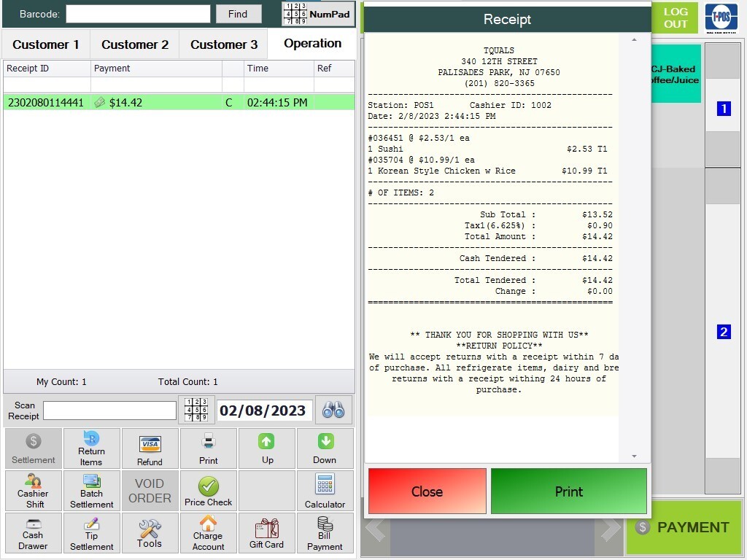Select CJ-Baked Coffee/Juice category
Image resolution: width=747 pixels, height=560 pixels.
pyautogui.click(x=676, y=74)
